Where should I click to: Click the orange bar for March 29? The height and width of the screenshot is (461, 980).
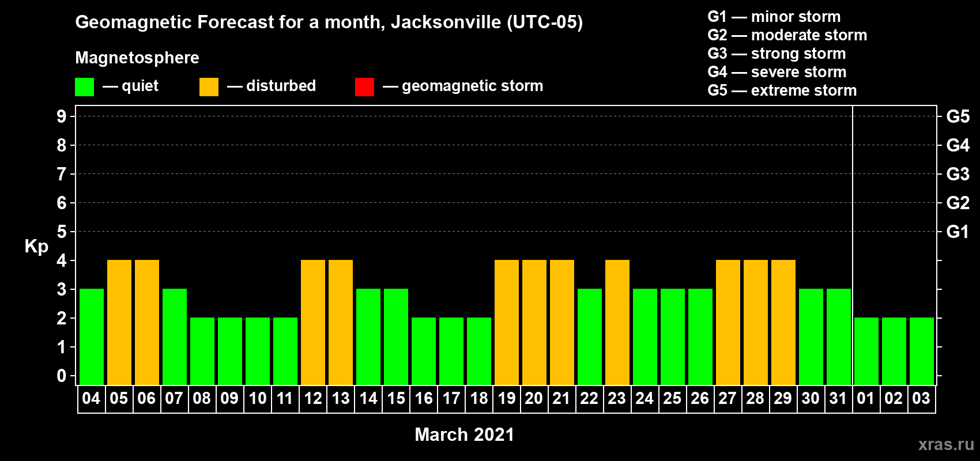point(783,322)
